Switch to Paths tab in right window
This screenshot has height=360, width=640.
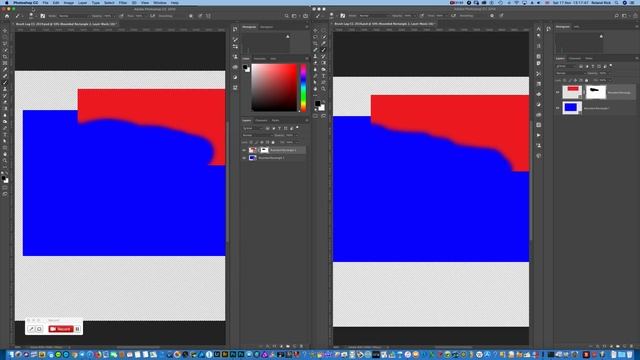(589, 58)
